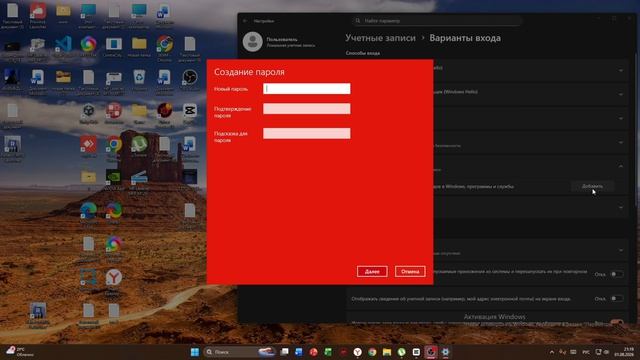Open Yandex Browser from the taskbar
Image resolution: width=640 pixels, height=360 pixels.
click(358, 352)
